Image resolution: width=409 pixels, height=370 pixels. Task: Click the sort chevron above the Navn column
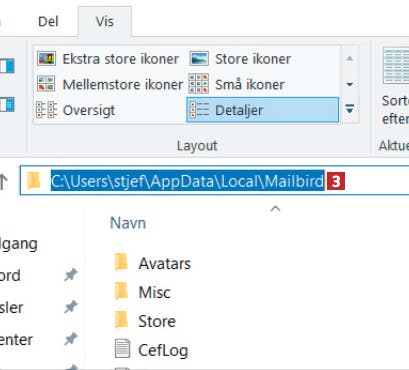(x=275, y=209)
